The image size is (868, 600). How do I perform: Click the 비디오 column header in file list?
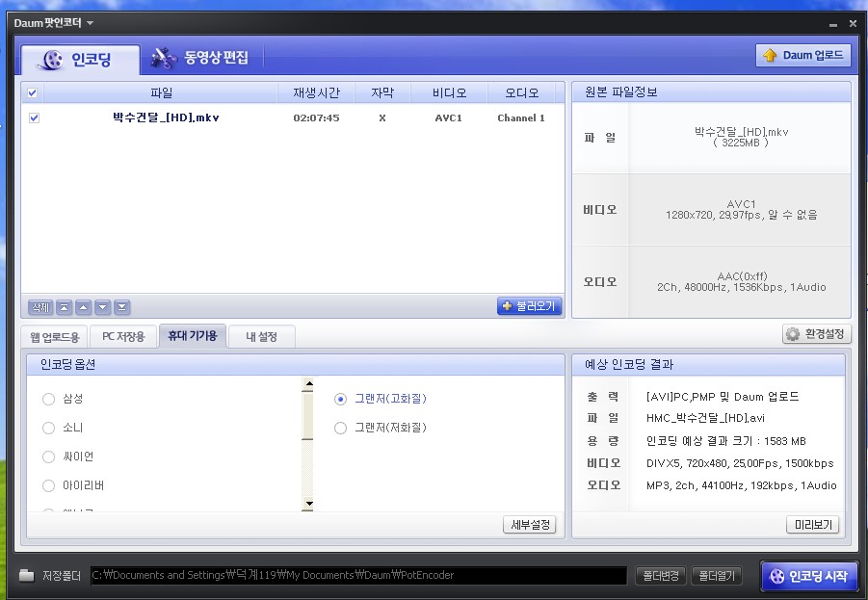[x=449, y=92]
